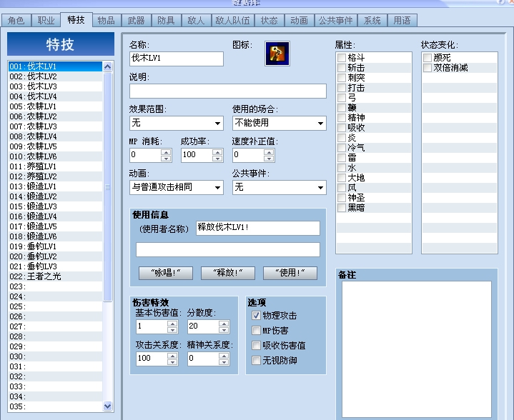Click the 说明 description field
Viewport: 514px width, 420px height.
pyautogui.click(x=228, y=91)
